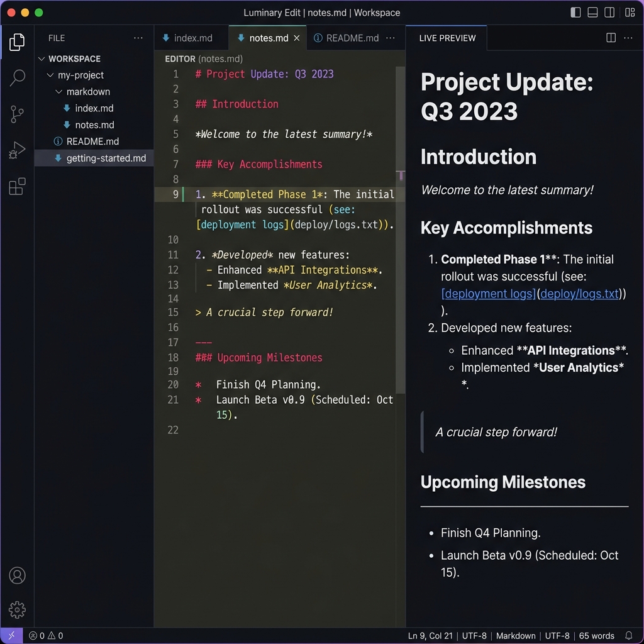Follow the deploy/logs.txt link in preview
Screen dimensions: 644x644
(579, 294)
